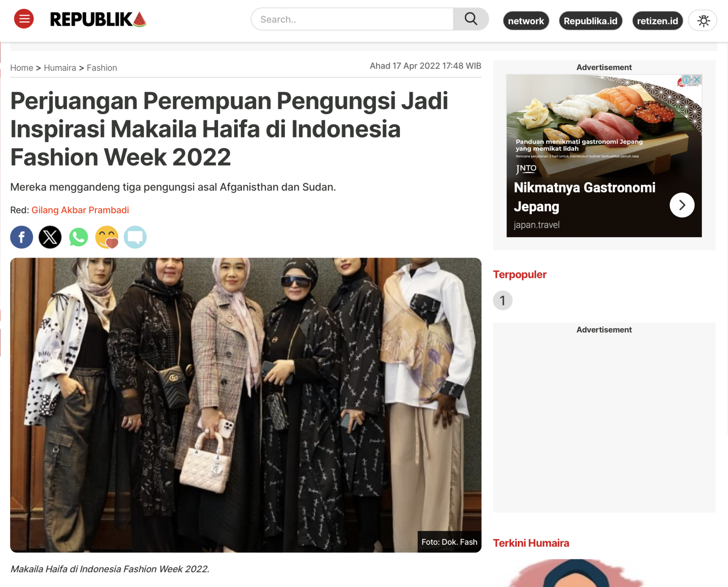Toggle light/dark mode sun icon
This screenshot has height=587, width=728.
[x=703, y=20]
